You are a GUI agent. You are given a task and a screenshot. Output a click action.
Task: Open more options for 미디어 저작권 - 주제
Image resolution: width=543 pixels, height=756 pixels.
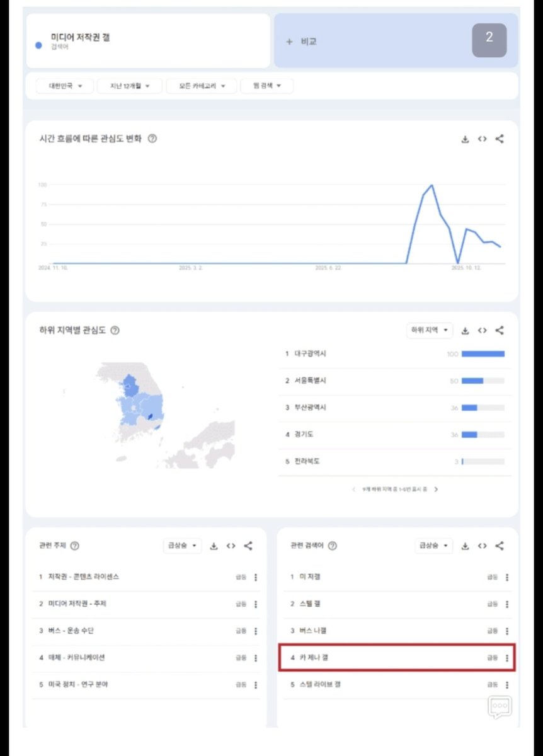click(255, 604)
